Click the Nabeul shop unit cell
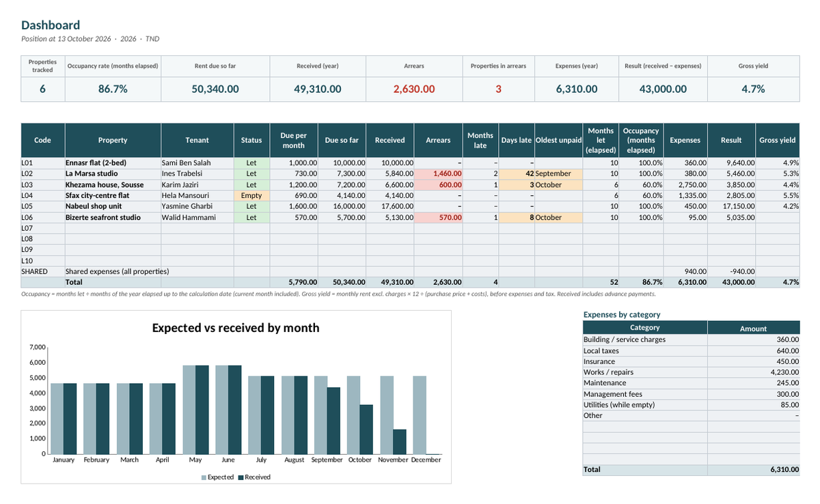 coord(112,206)
